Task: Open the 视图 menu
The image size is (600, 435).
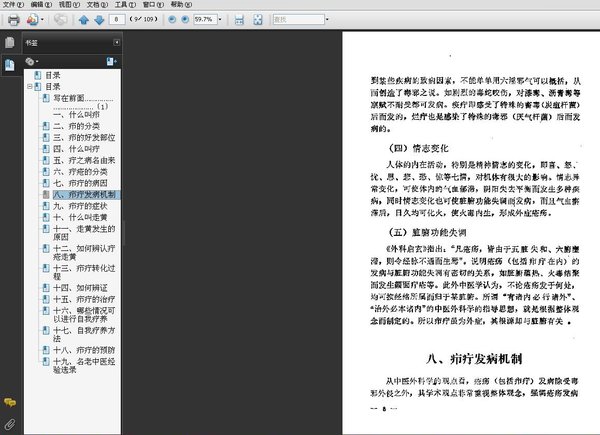Action: 69,5
